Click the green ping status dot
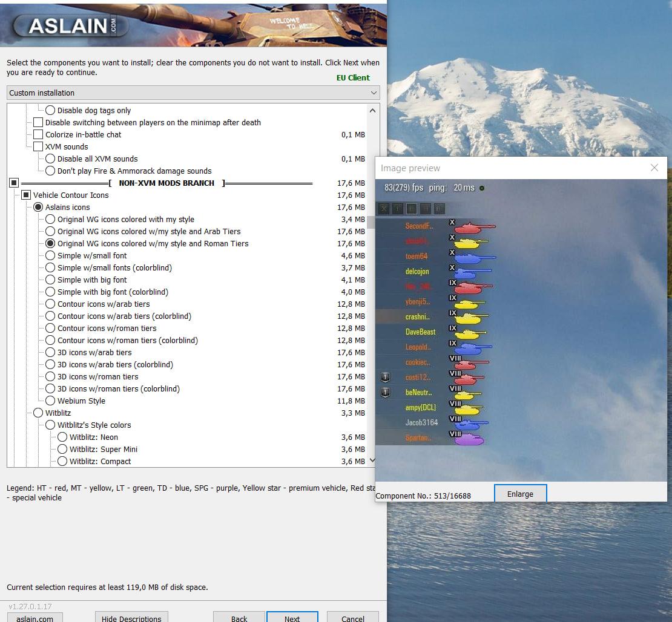 tap(482, 188)
